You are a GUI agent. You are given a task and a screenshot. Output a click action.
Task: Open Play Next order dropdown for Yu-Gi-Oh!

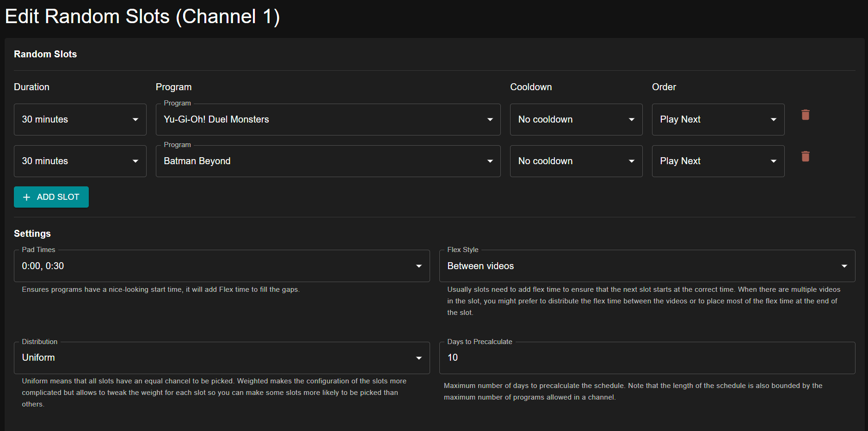[718, 119]
